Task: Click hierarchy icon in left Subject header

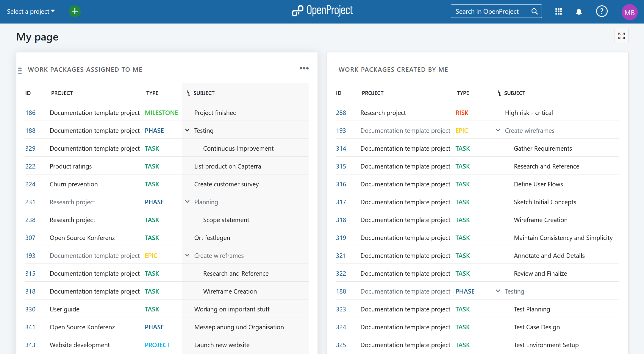Action: 189,93
